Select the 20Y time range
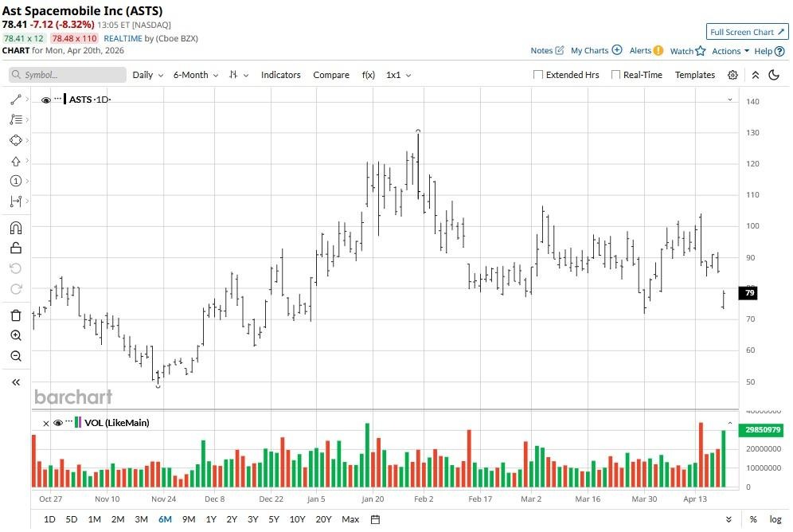 click(323, 519)
